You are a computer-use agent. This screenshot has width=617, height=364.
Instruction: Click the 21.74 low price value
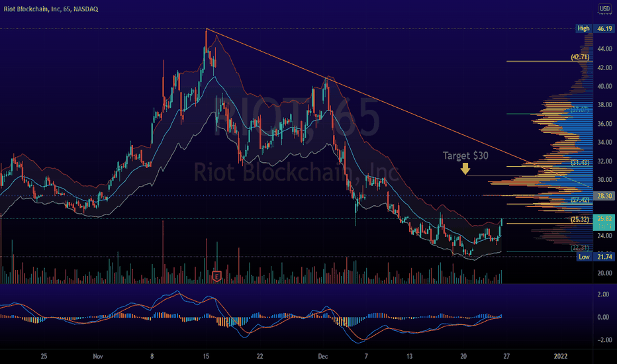pyautogui.click(x=604, y=257)
